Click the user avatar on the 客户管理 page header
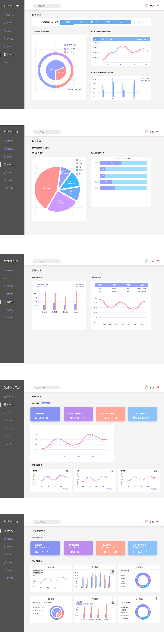 [x=146, y=5]
